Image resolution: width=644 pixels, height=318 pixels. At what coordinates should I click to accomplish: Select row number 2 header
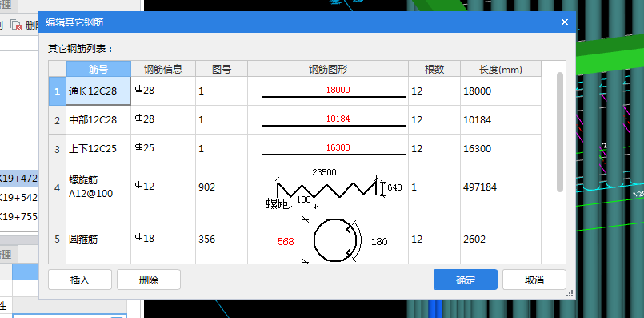(58, 119)
